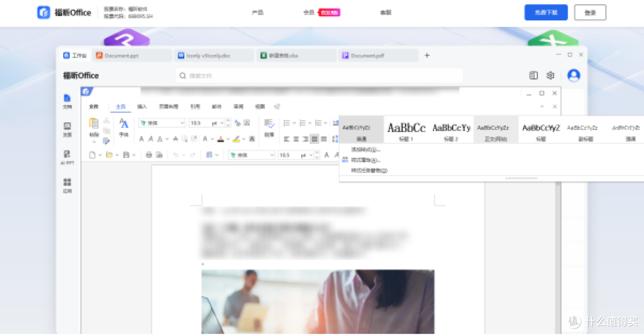Center align text
644x335 pixels.
click(296, 139)
